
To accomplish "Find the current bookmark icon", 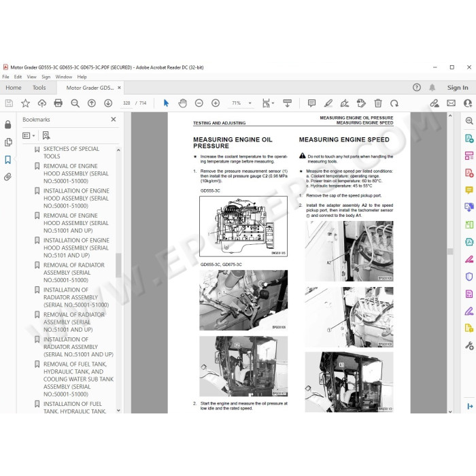I will pyautogui.click(x=46, y=135).
